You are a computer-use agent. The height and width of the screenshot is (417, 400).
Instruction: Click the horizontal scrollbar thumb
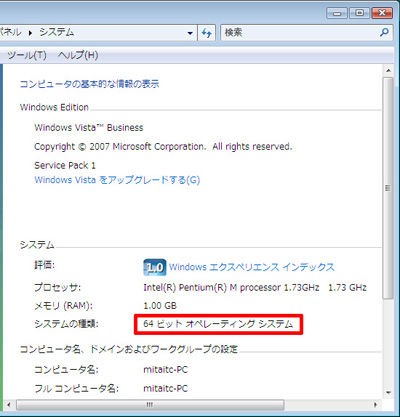(x=150, y=405)
